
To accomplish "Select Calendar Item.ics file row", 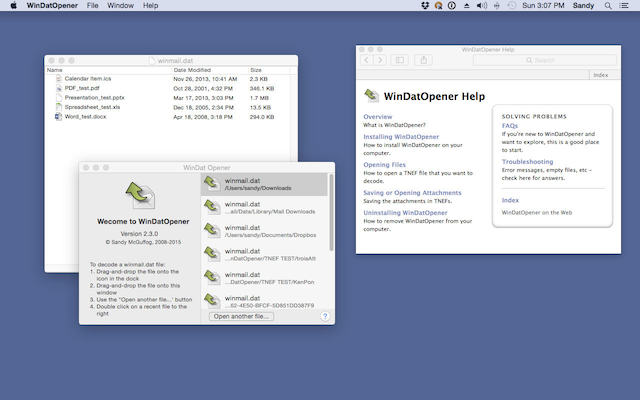I will [x=168, y=79].
